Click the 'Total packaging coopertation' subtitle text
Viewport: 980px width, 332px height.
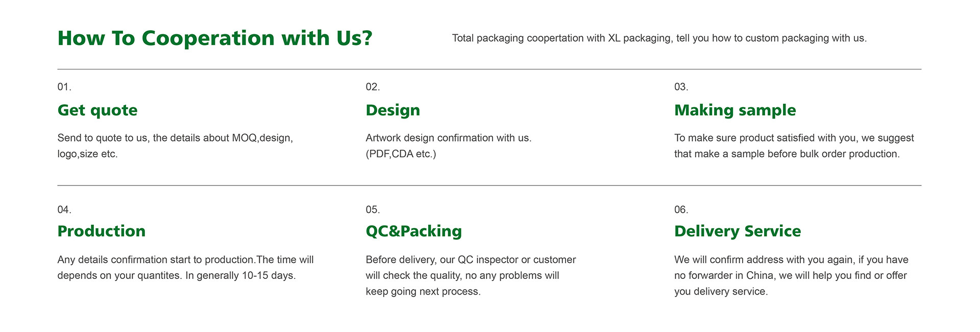click(659, 38)
